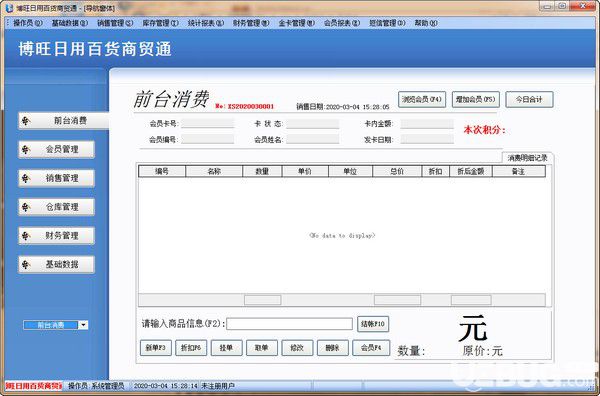Click the 单位 column header
Image resolution: width=600 pixels, height=396 pixels.
pos(350,171)
